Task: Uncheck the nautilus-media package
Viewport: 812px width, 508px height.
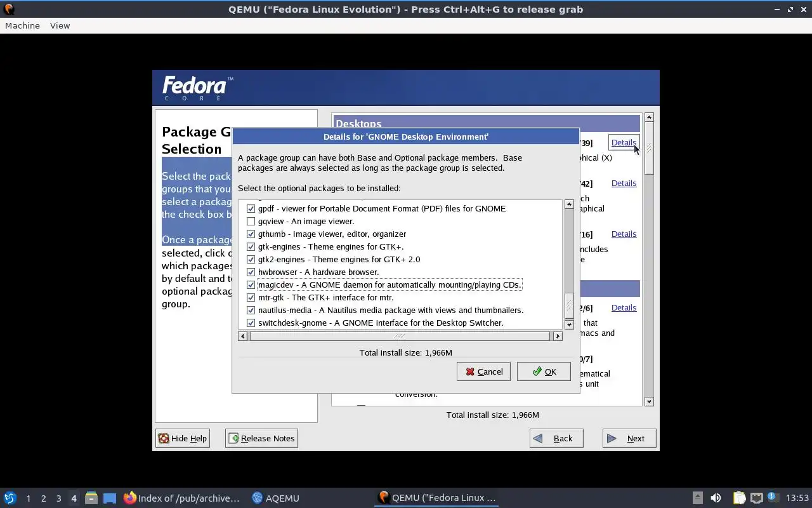Action: pos(251,310)
